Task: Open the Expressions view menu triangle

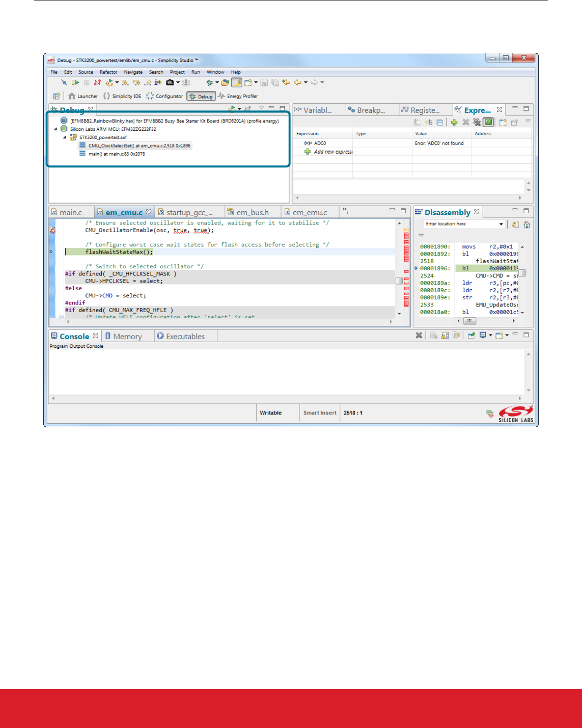Action: (528, 121)
